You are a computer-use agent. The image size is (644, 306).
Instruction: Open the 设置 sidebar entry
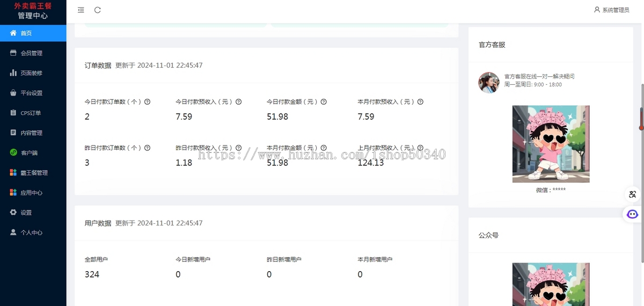[33, 213]
